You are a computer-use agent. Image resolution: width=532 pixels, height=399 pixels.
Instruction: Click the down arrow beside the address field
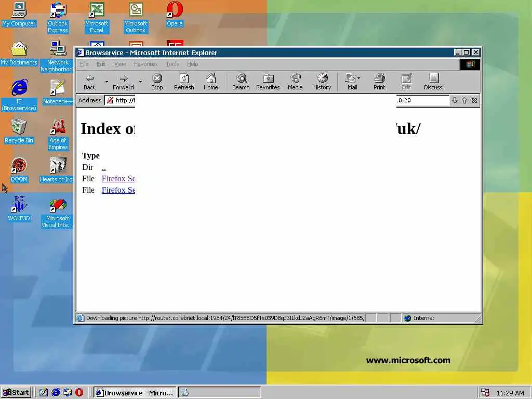click(455, 100)
